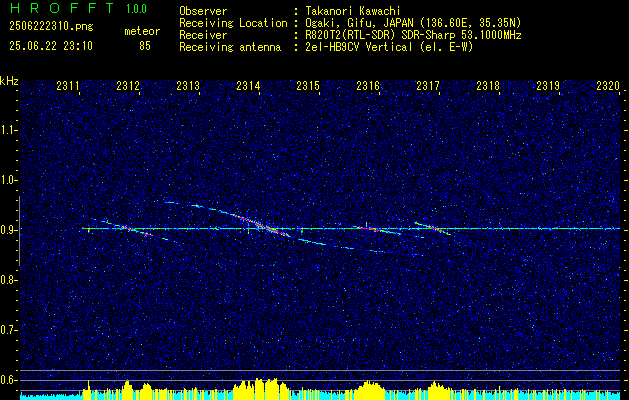Click the 2312 time marker
This screenshot has width=629, height=400.
coord(128,85)
